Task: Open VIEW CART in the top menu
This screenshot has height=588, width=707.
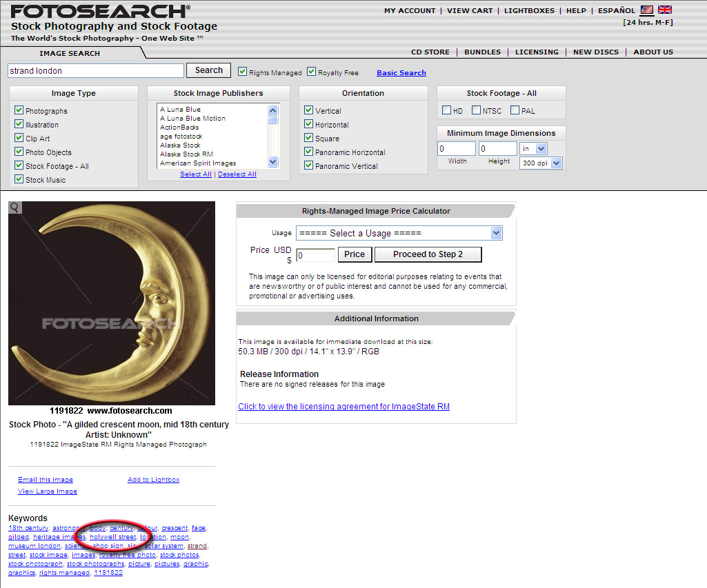Action: (x=470, y=10)
